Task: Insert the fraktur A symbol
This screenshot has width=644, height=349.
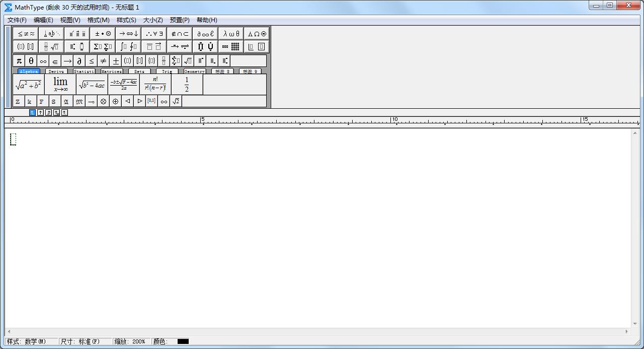Action: pyautogui.click(x=66, y=101)
